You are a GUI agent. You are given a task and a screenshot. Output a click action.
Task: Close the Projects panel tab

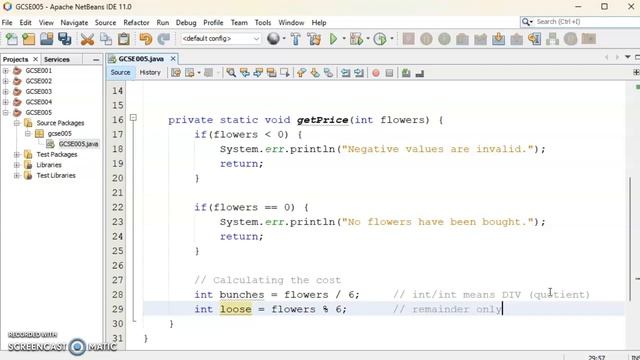(35, 59)
